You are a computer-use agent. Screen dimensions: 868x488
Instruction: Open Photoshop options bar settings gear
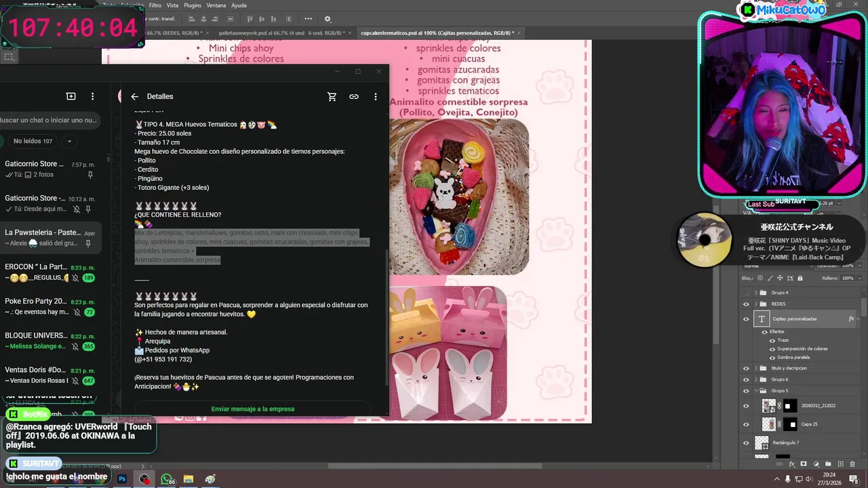(328, 19)
